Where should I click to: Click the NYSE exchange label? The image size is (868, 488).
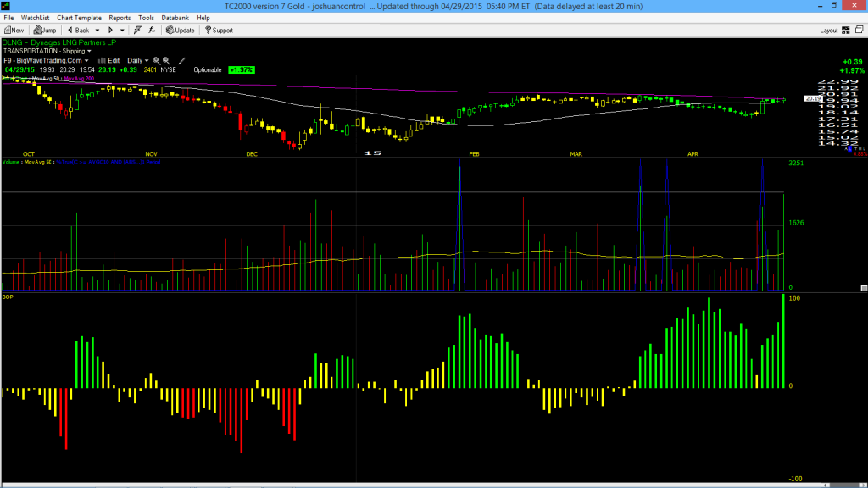click(x=168, y=70)
